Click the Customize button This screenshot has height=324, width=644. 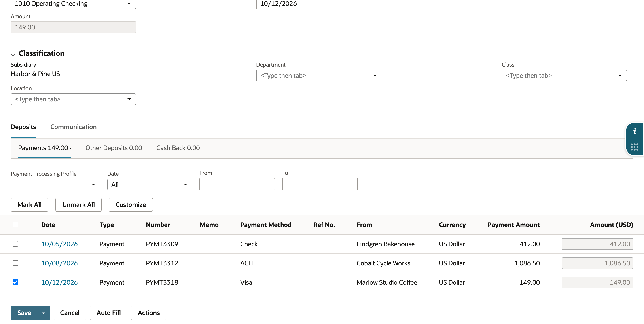click(131, 205)
